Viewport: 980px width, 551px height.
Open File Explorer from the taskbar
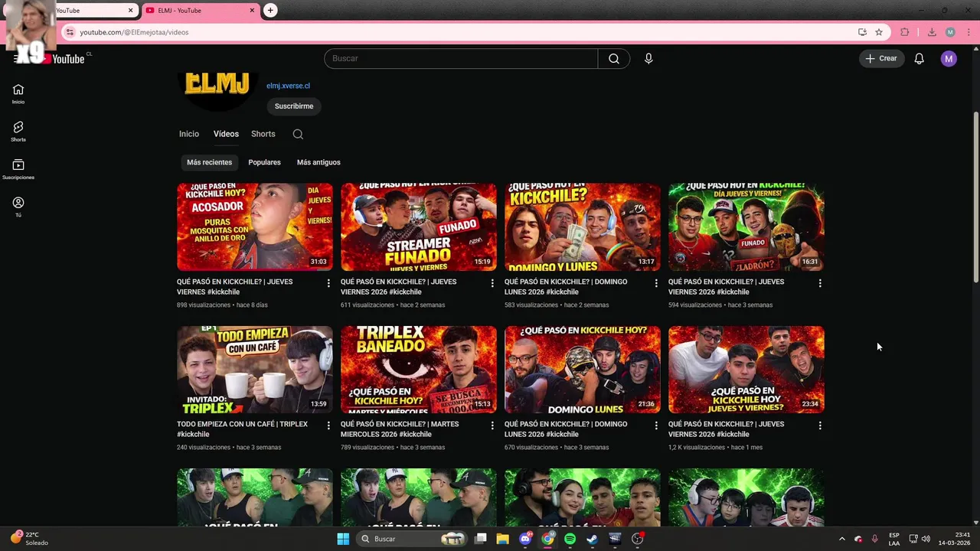pyautogui.click(x=503, y=539)
